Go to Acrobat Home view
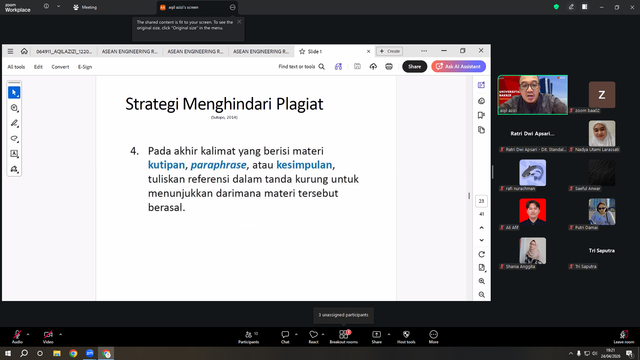640x360 pixels. point(24,51)
